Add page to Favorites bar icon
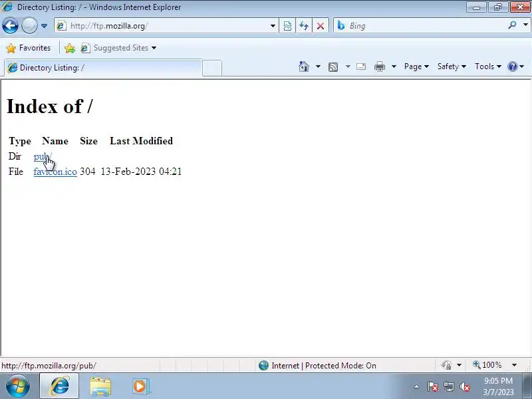Viewport: 532px width, 399px height. click(x=70, y=48)
